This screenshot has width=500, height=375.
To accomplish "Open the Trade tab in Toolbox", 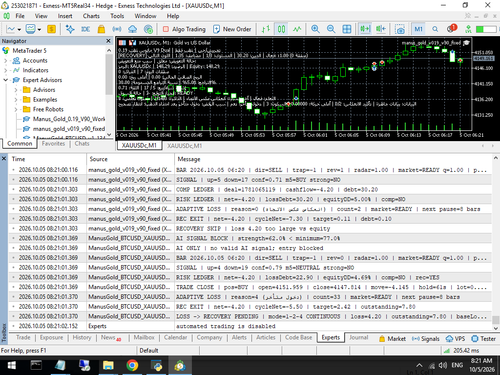I will [23, 338].
